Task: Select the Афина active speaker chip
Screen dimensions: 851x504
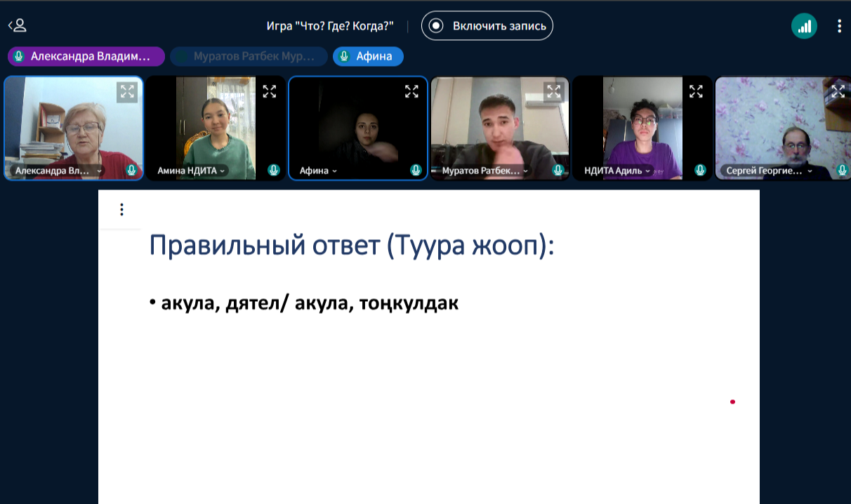Action: 368,56
